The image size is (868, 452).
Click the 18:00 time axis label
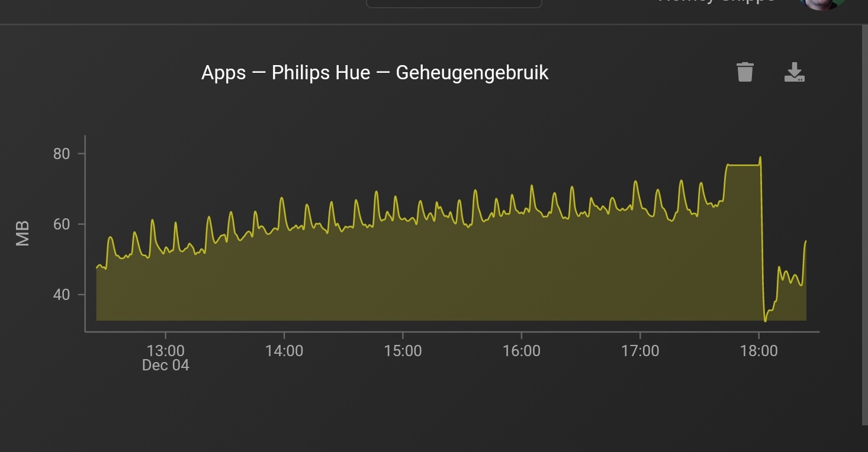[x=759, y=351]
